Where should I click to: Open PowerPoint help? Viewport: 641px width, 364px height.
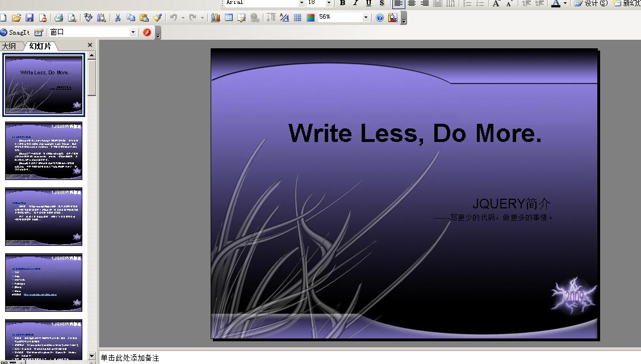coord(380,18)
